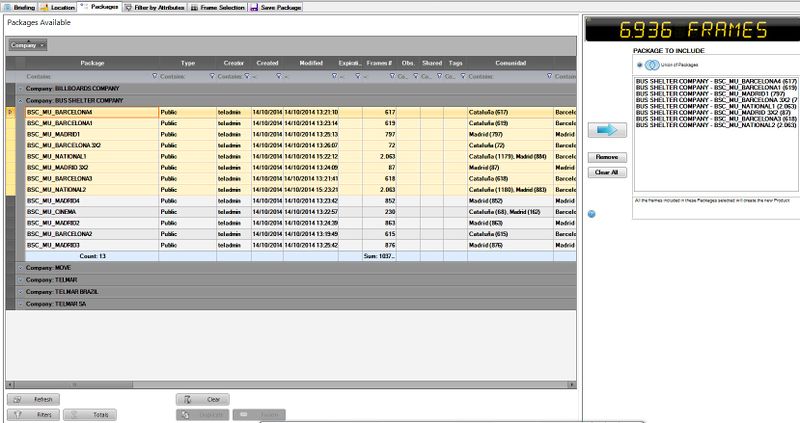Go to the Save Package tab
The height and width of the screenshot is (423, 800).
click(x=280, y=6)
